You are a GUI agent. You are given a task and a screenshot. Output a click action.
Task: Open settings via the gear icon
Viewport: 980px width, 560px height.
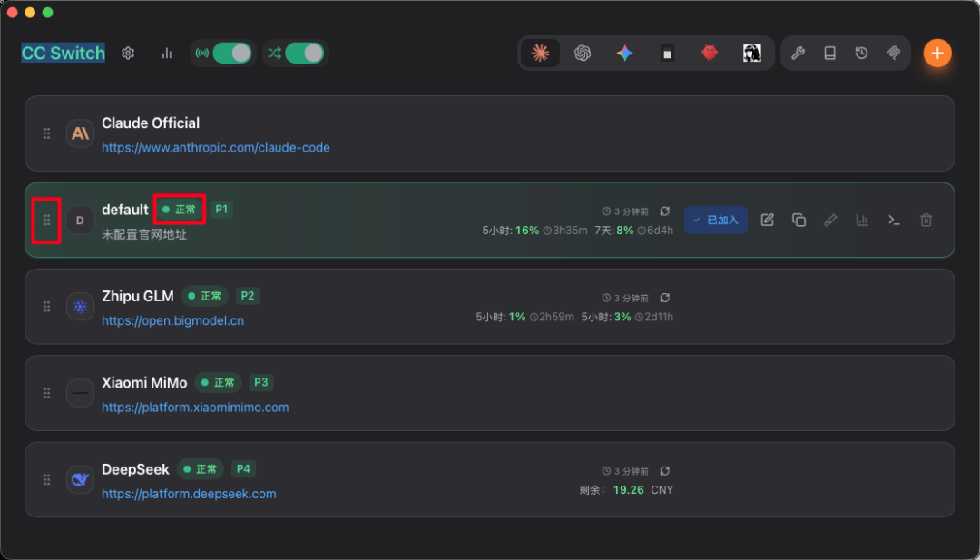pyautogui.click(x=128, y=54)
